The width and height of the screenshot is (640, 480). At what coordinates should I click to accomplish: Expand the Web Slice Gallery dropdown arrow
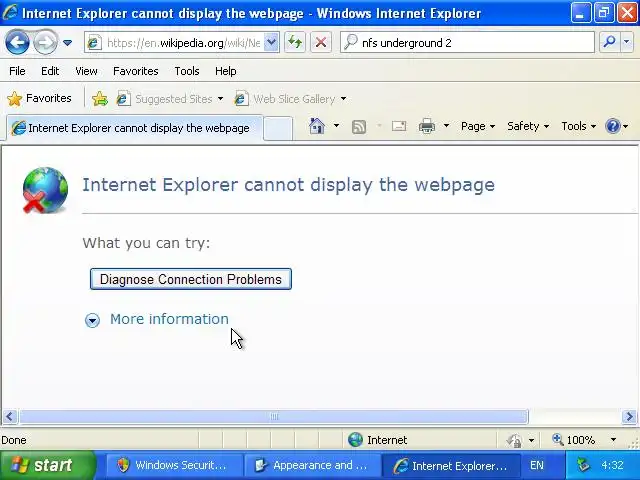344,99
